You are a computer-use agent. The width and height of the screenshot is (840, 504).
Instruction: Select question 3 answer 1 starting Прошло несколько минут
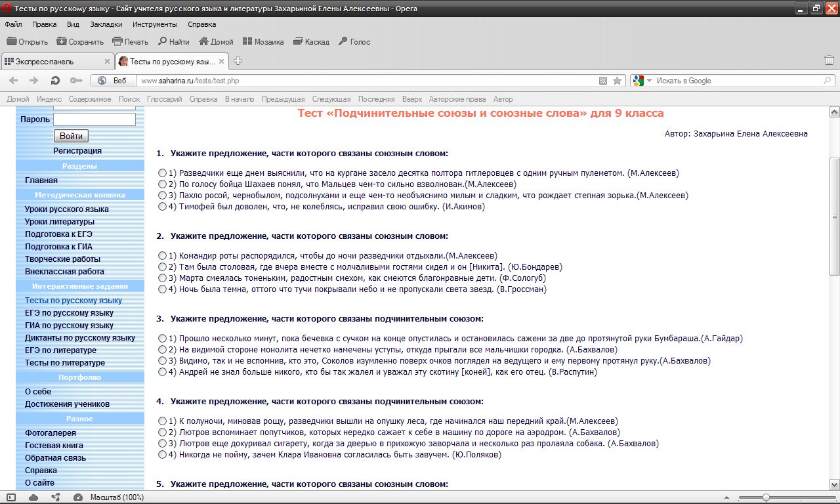pyautogui.click(x=162, y=339)
